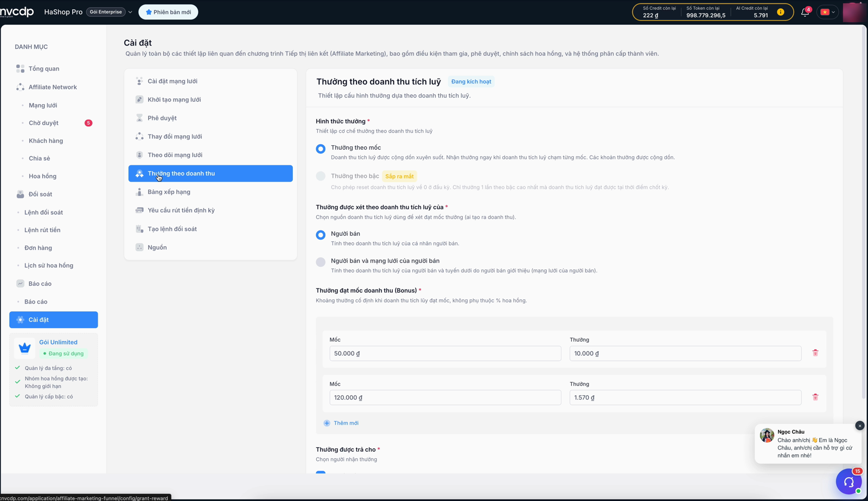Open the language flag dropdown
The width and height of the screenshot is (868, 501).
click(827, 12)
